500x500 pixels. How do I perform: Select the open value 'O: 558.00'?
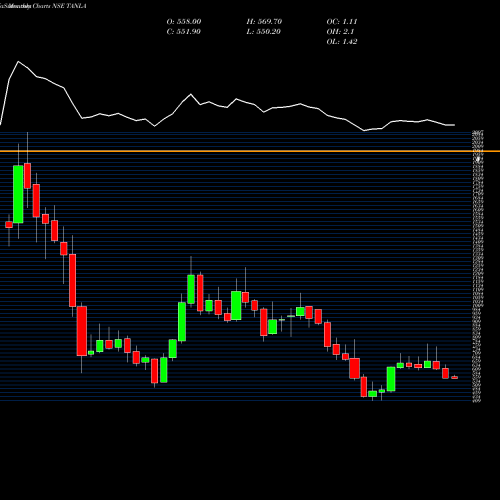pyautogui.click(x=184, y=21)
